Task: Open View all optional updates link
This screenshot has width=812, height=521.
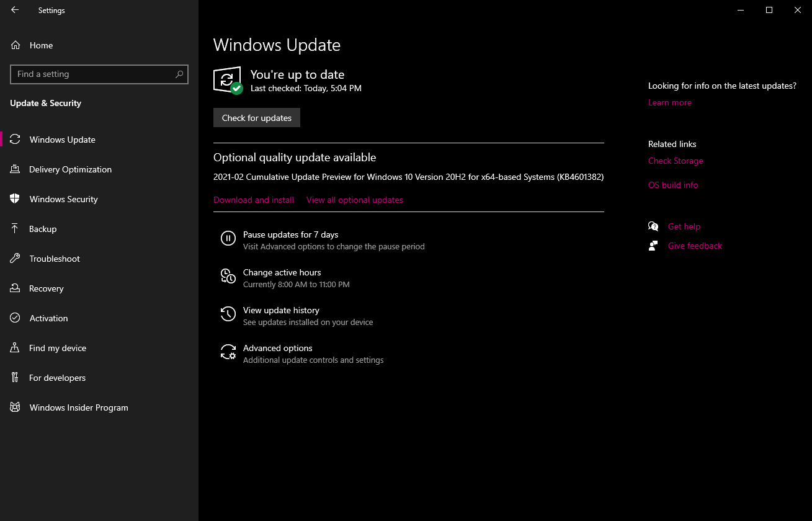Action: 355,200
